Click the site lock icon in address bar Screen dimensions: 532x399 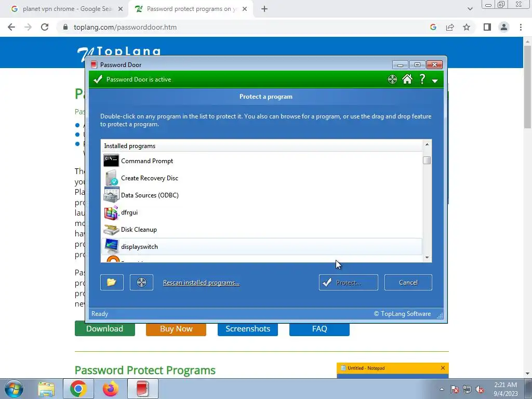click(x=65, y=27)
